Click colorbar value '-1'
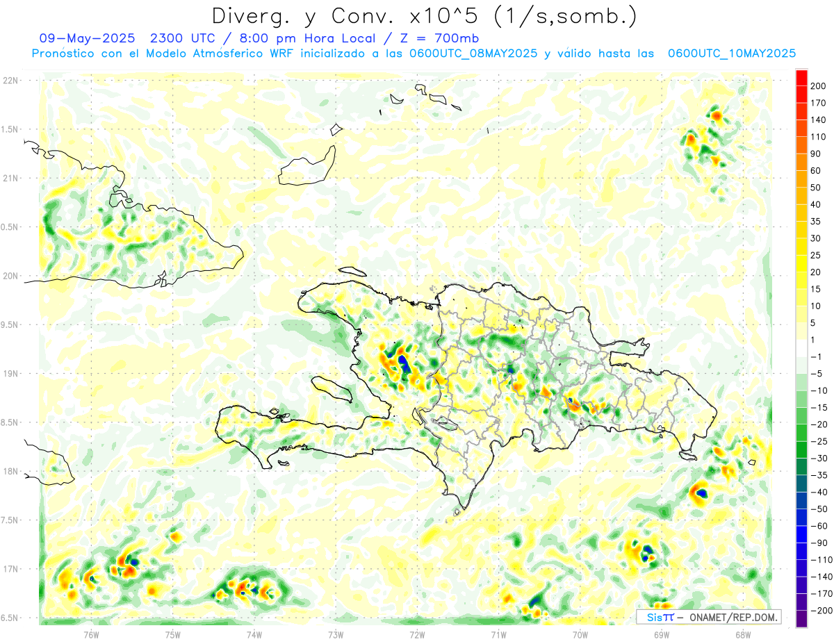The height and width of the screenshot is (644, 834). [x=816, y=357]
